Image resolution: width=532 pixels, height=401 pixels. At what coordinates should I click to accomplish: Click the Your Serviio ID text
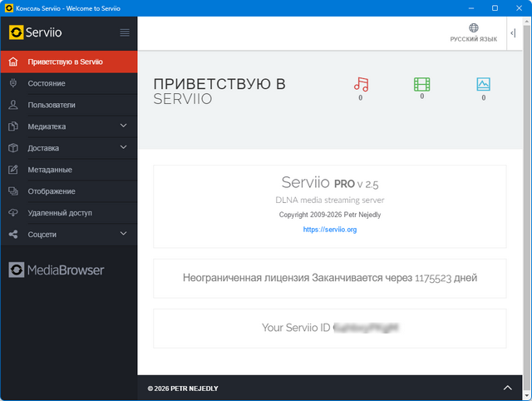tap(296, 328)
